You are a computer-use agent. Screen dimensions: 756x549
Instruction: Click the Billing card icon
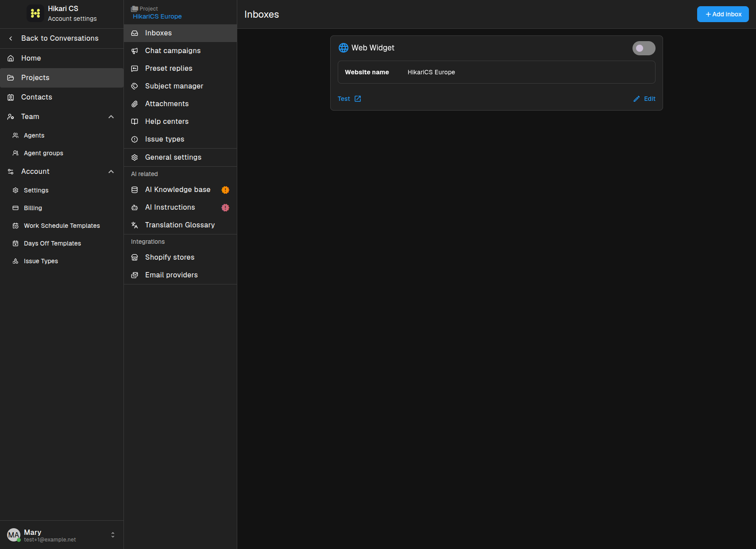pos(15,208)
